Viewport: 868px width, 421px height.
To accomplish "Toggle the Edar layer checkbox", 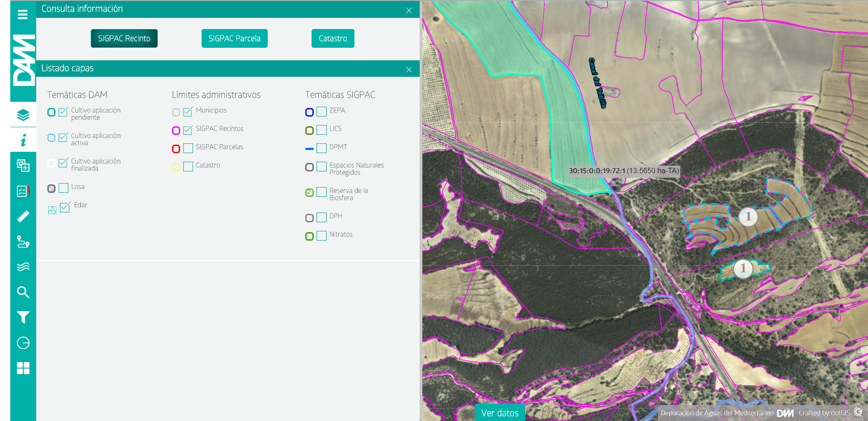I will point(65,207).
